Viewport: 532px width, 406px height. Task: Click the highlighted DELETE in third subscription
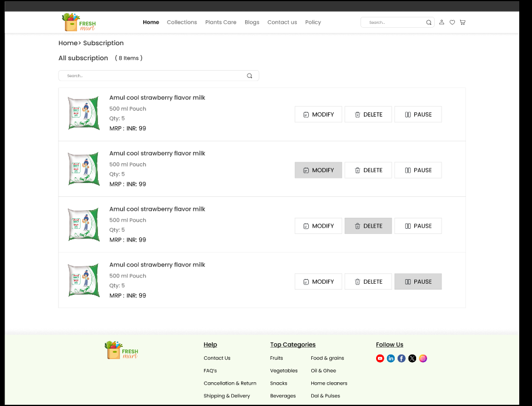[368, 226]
